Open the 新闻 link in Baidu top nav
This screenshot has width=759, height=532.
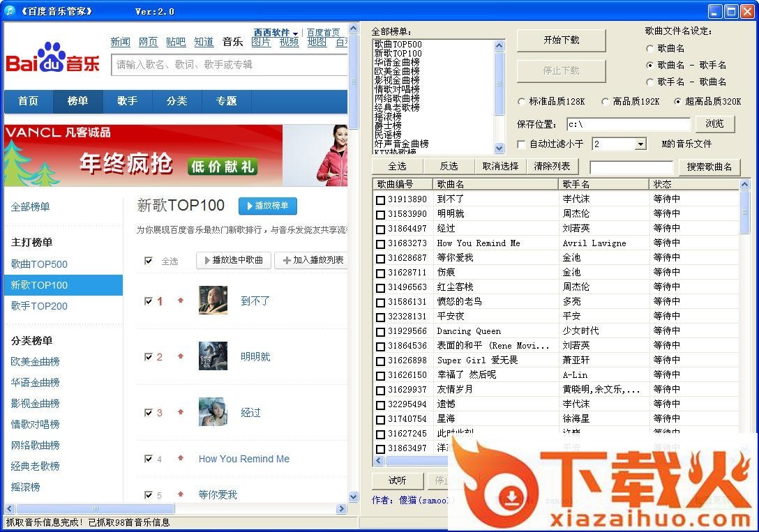pos(120,42)
